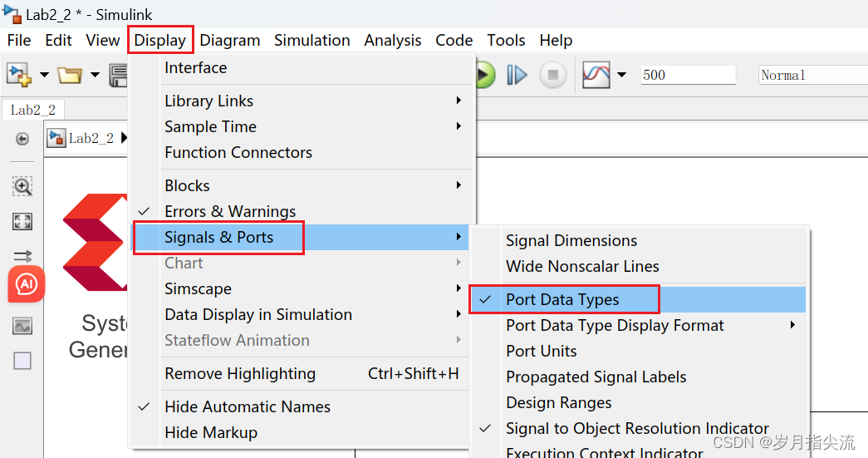Image resolution: width=868 pixels, height=458 pixels.
Task: Toggle Wide Nonscalar Lines option
Action: pos(640,266)
